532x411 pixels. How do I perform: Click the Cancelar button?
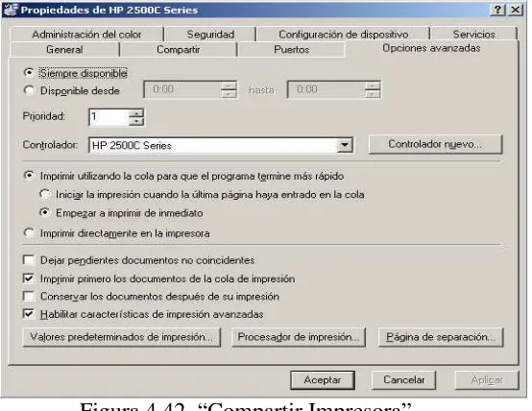403,379
